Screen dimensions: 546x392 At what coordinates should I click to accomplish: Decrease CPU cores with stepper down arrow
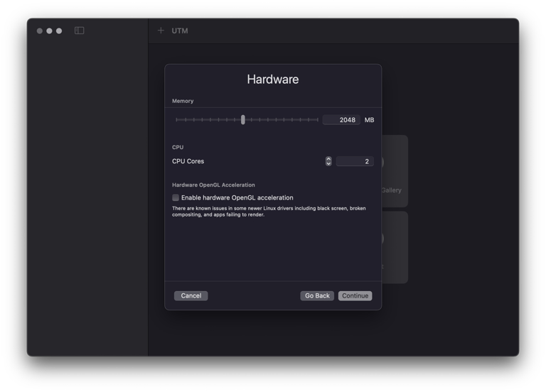[328, 164]
